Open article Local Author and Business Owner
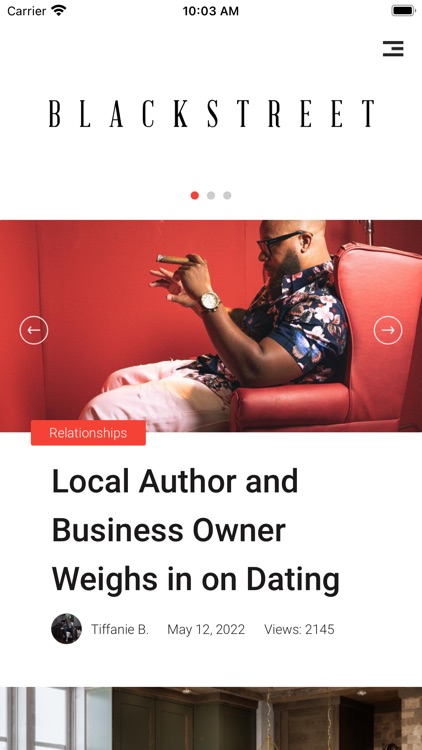Viewport: 422px width, 750px height. [196, 530]
